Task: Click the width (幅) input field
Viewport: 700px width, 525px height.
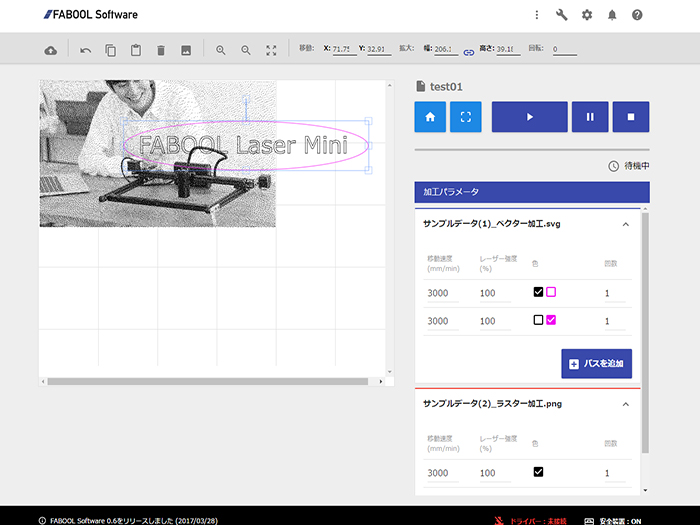Action: point(446,49)
